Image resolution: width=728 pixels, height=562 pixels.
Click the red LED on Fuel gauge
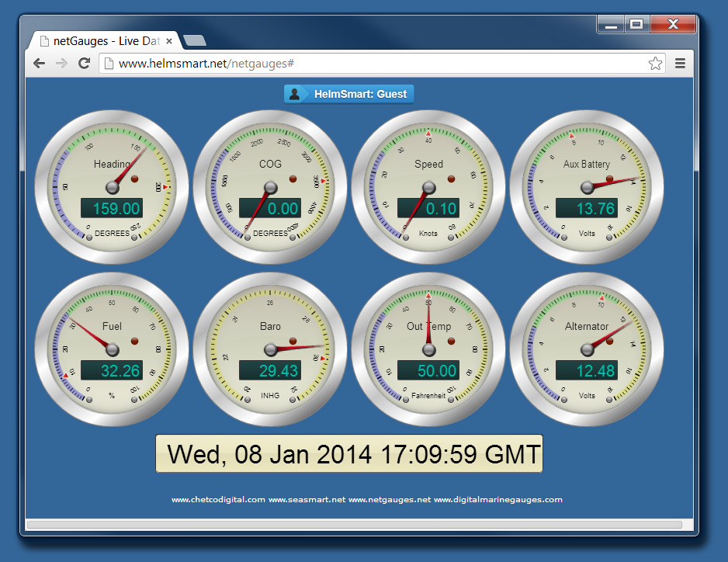134,341
